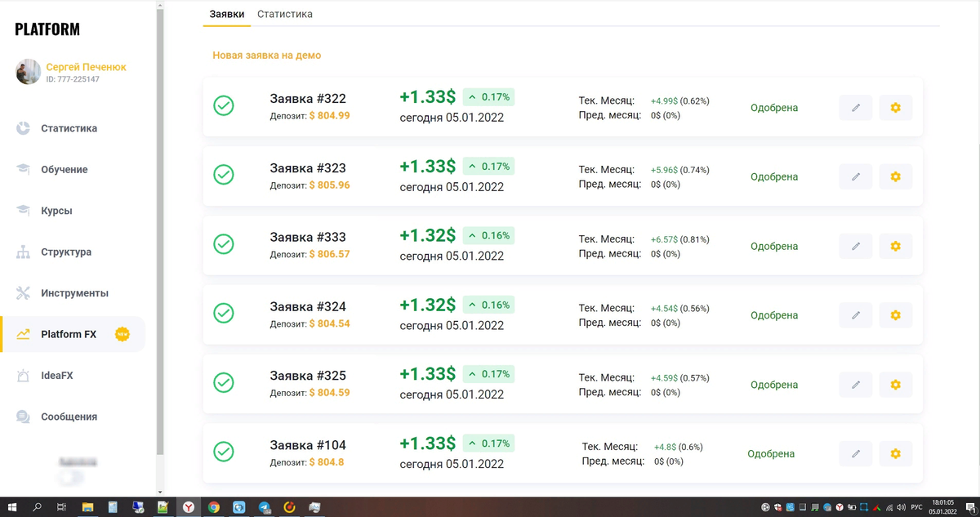
Task: Open the Курсы section
Action: [56, 211]
